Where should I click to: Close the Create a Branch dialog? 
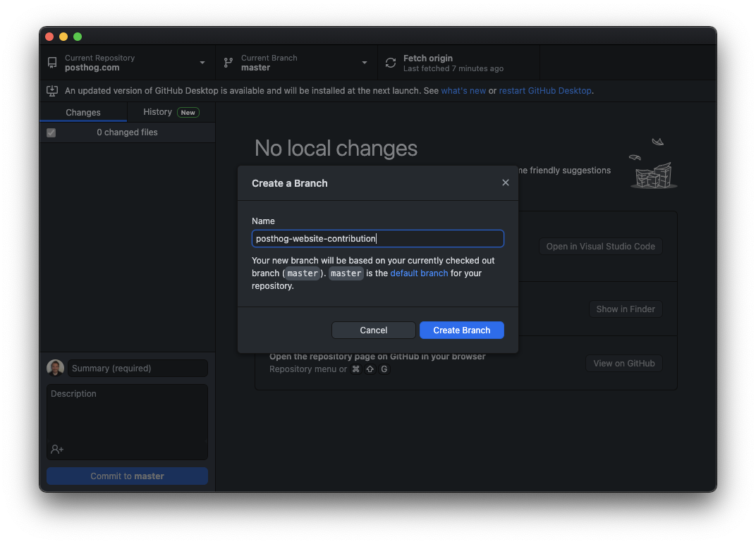[506, 182]
